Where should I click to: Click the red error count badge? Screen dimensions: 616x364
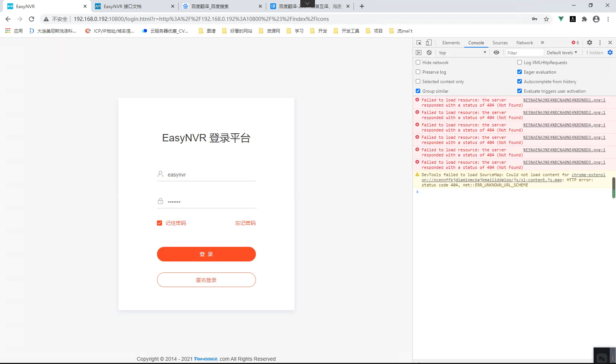point(575,42)
